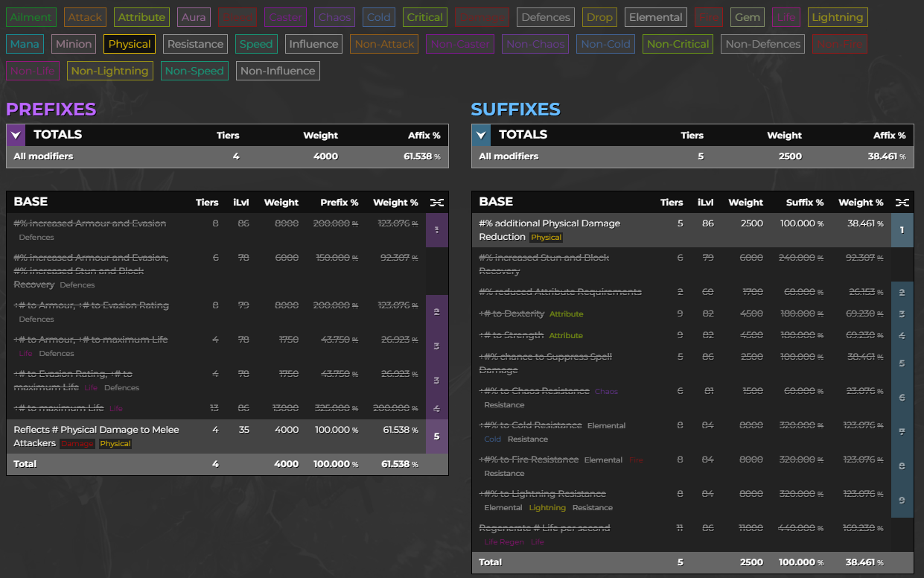
Task: Toggle the Elemental filter beside Drop
Action: click(655, 17)
